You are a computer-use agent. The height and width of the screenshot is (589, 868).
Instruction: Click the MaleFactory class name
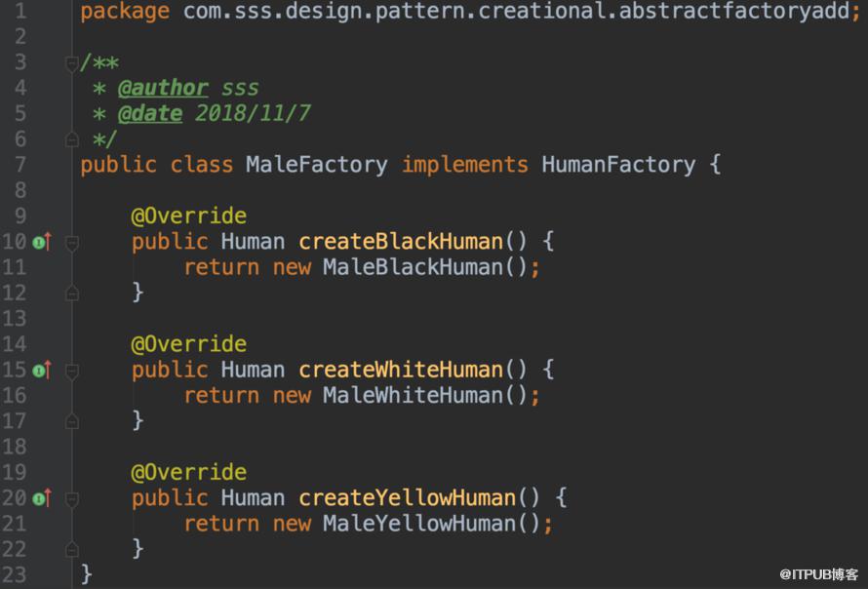pos(317,165)
